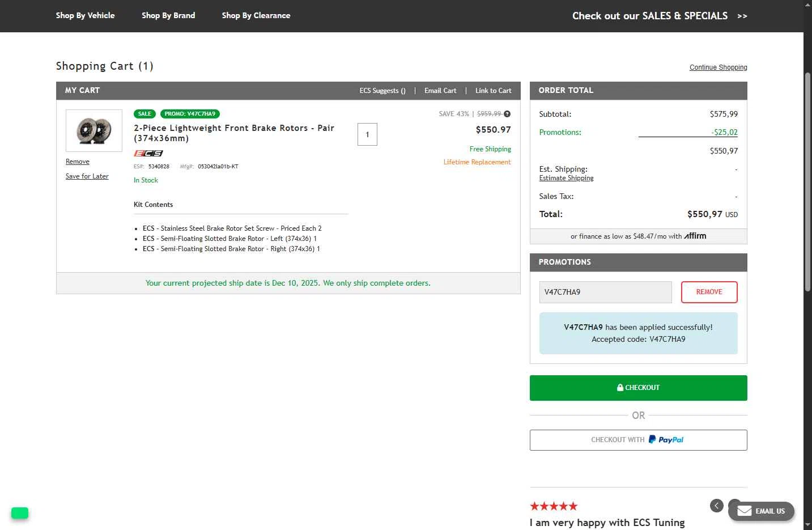Click the previous review arrow
This screenshot has width=812, height=530.
[717, 506]
